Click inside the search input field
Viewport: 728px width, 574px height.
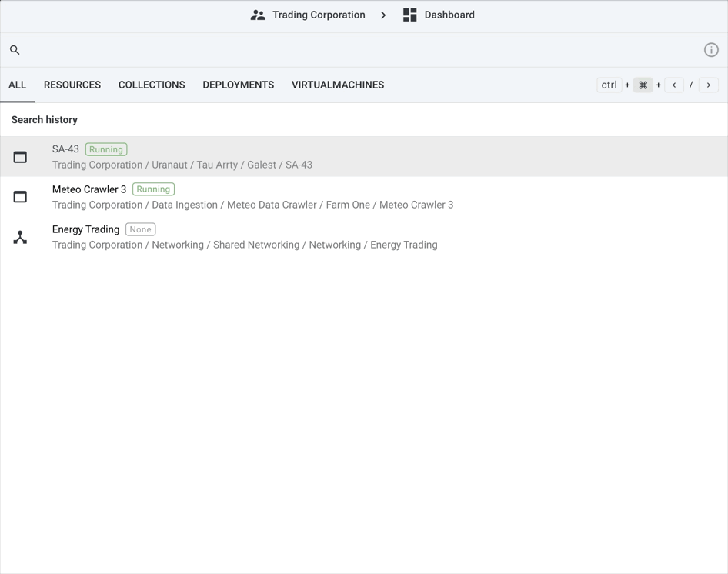[308, 49]
